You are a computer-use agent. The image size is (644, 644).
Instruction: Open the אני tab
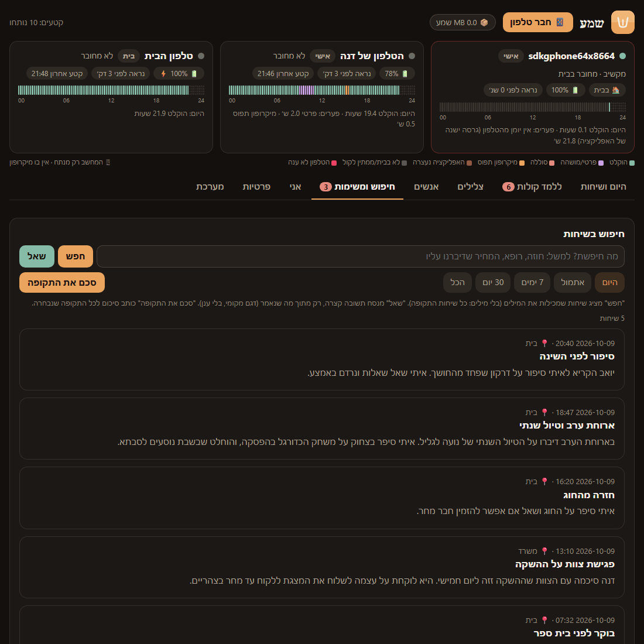tap(295, 187)
